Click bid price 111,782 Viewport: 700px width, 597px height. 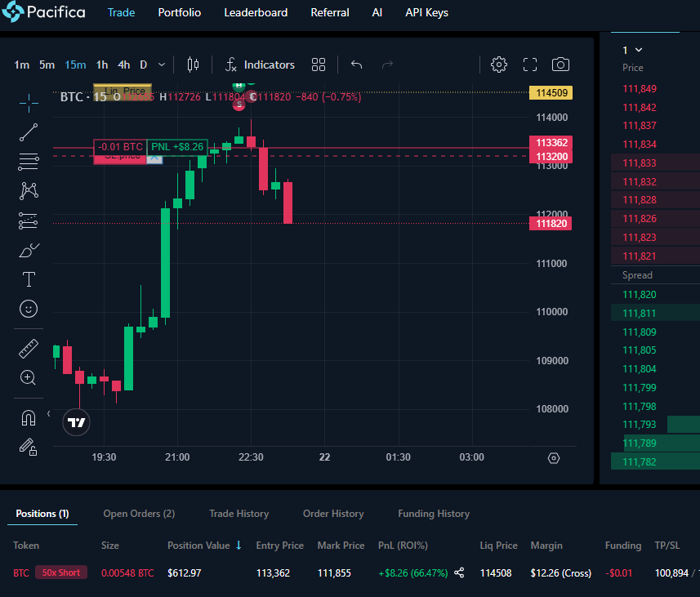[640, 462]
